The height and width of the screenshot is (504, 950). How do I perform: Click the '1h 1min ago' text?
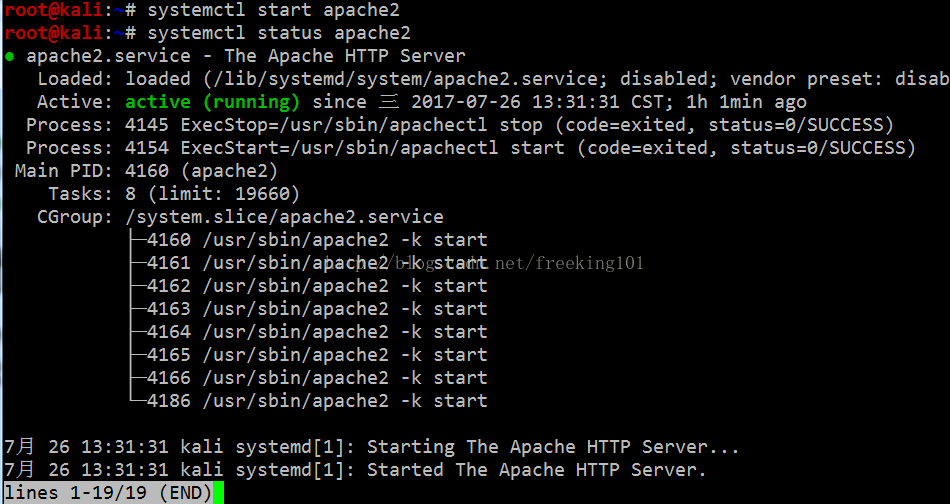(x=746, y=102)
